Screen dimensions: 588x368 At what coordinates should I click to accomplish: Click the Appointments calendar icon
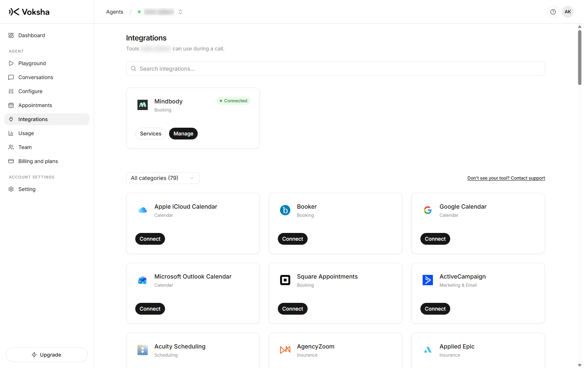point(11,105)
